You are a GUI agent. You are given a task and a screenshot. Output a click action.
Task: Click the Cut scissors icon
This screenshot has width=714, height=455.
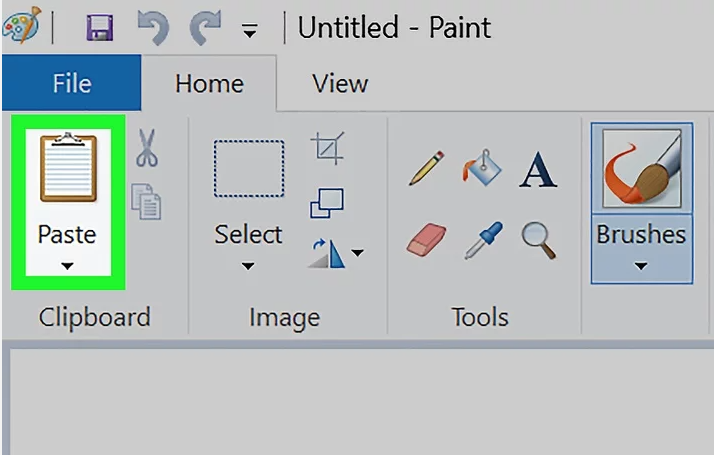click(147, 150)
